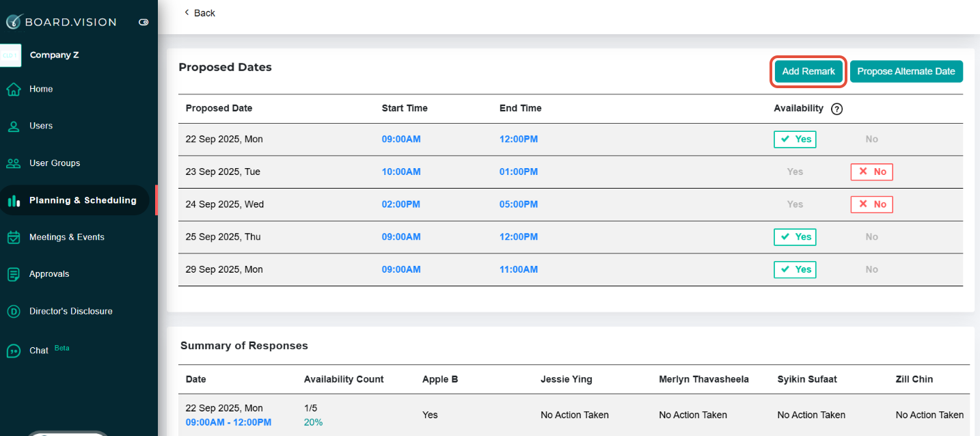The height and width of the screenshot is (436, 980).
Task: Click the Board.Vision logo
Action: tap(62, 22)
